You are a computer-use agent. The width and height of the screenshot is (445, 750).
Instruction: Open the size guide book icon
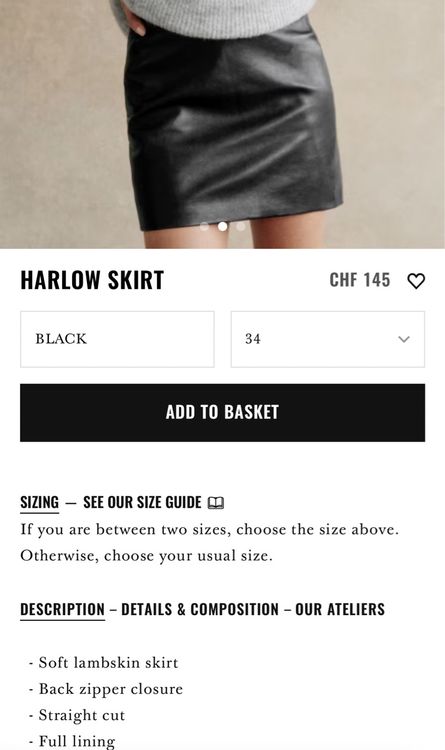[x=216, y=503]
